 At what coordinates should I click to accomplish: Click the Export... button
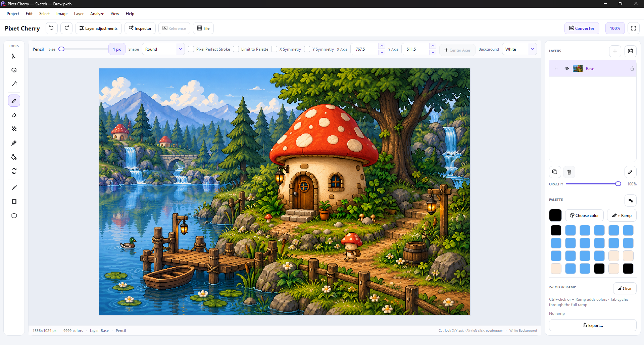[x=593, y=325]
